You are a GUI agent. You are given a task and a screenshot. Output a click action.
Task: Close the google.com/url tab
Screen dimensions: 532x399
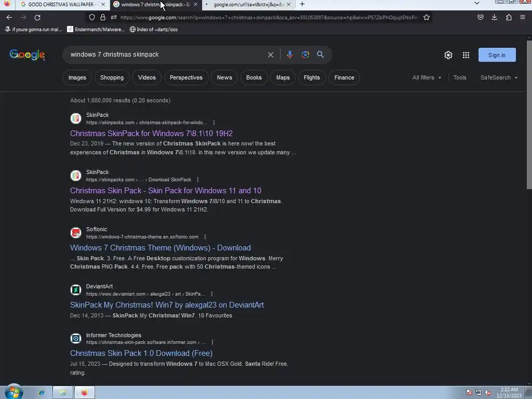[x=288, y=4]
